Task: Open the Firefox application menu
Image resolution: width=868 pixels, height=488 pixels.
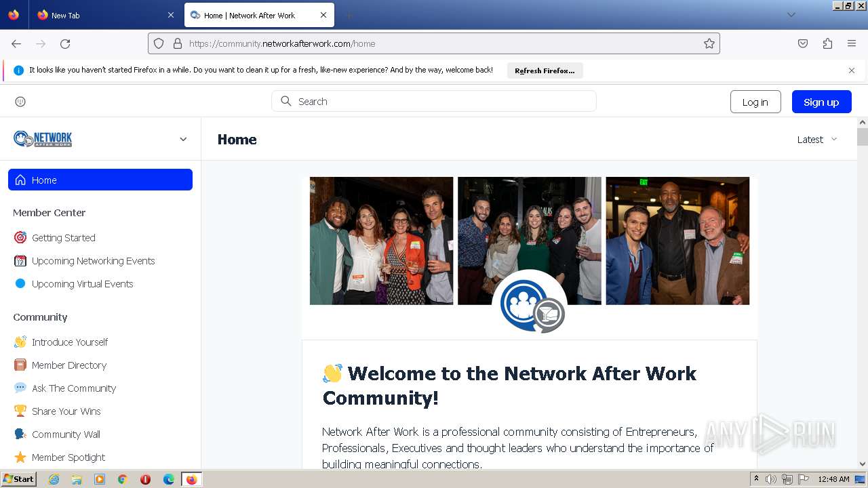Action: pyautogui.click(x=852, y=43)
